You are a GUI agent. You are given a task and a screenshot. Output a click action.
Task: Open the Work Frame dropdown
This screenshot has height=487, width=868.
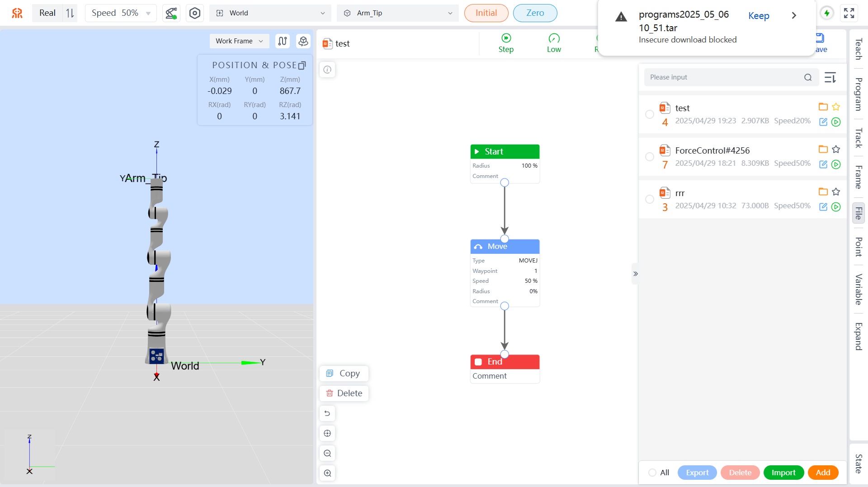coord(239,41)
